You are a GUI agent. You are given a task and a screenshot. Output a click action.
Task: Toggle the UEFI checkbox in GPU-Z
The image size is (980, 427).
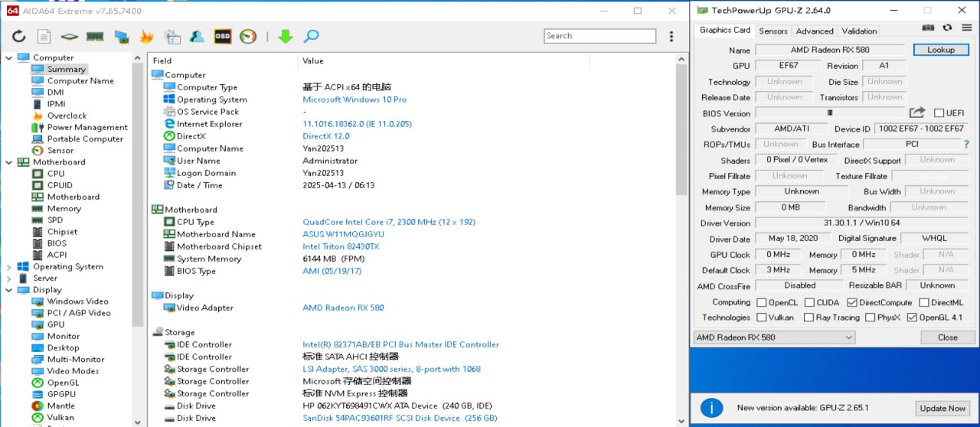pos(939,113)
